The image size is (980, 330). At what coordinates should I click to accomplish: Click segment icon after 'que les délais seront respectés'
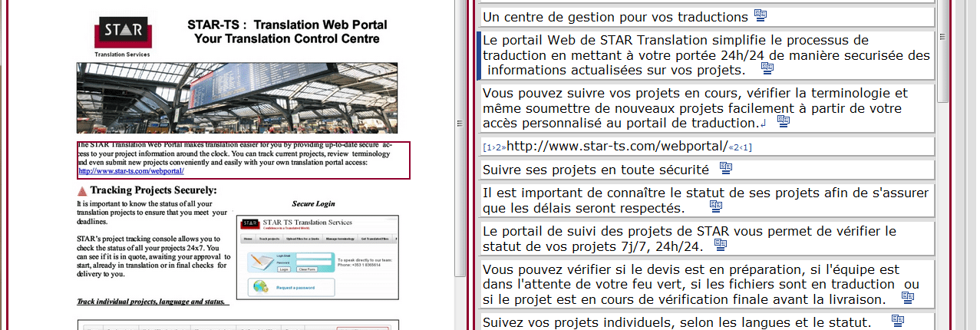(716, 207)
